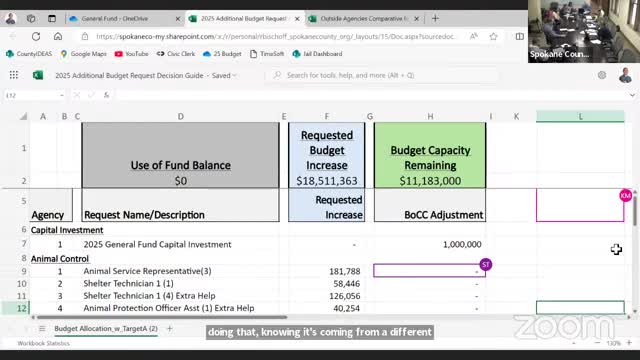Image resolution: width=640 pixels, height=360 pixels.
Task: Expand the formula bar chevron
Action: click(632, 95)
